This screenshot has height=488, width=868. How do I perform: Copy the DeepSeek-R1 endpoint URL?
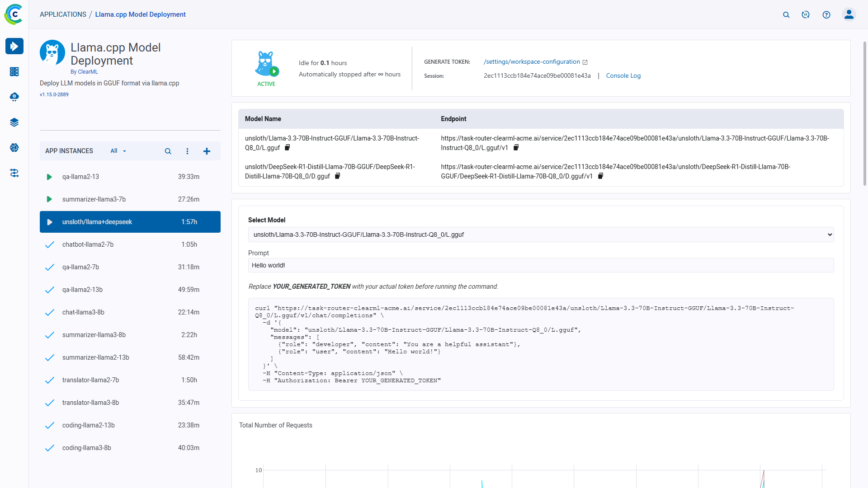pyautogui.click(x=600, y=176)
